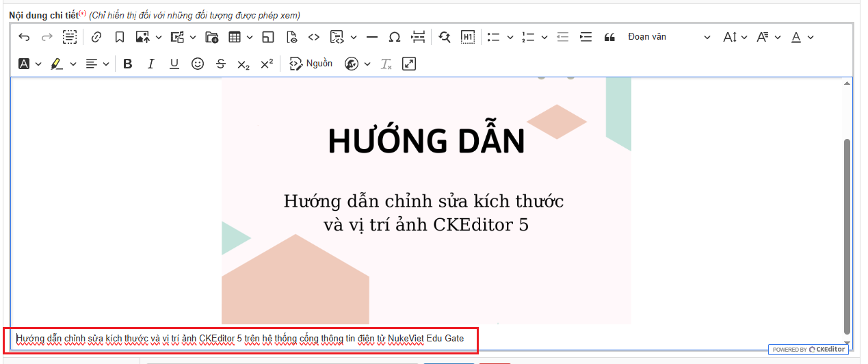Apply block quote formatting
Image resolution: width=868 pixels, height=364 pixels.
click(609, 37)
